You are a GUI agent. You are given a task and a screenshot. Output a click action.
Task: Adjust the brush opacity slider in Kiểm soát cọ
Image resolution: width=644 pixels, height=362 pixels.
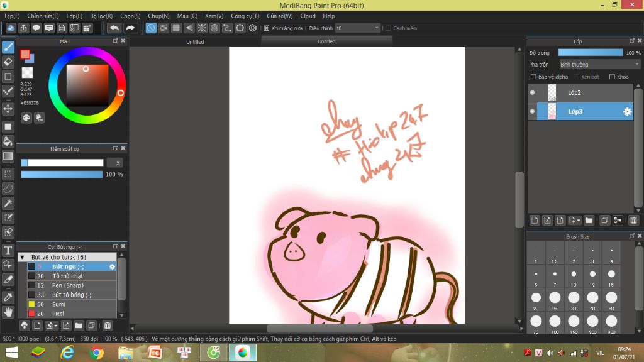tap(62, 175)
